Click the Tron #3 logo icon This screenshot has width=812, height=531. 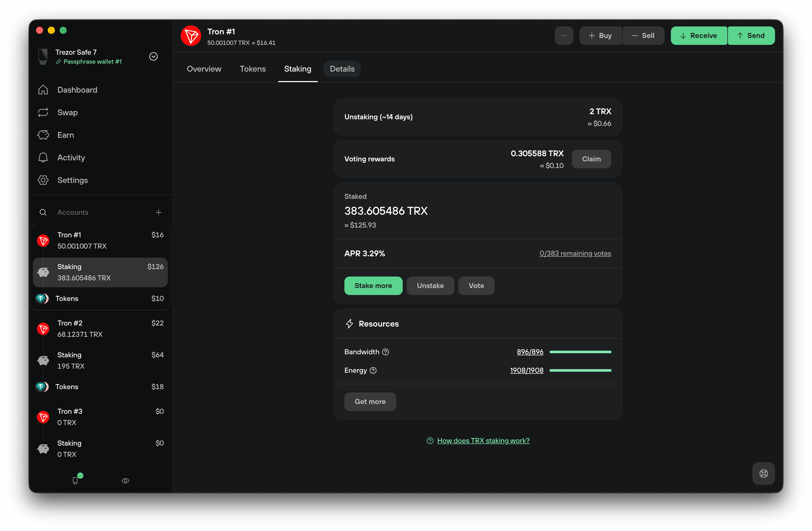coord(43,417)
